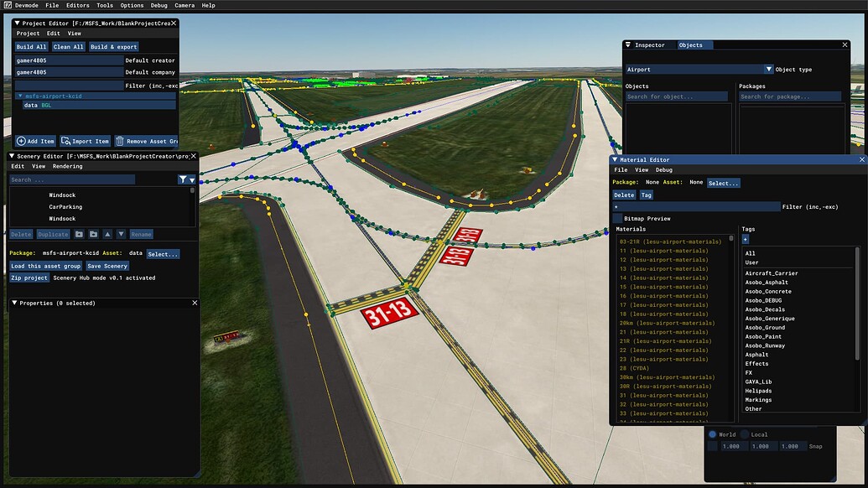Select the Local coordinate radio button
The height and width of the screenshot is (488, 868).
click(x=745, y=434)
